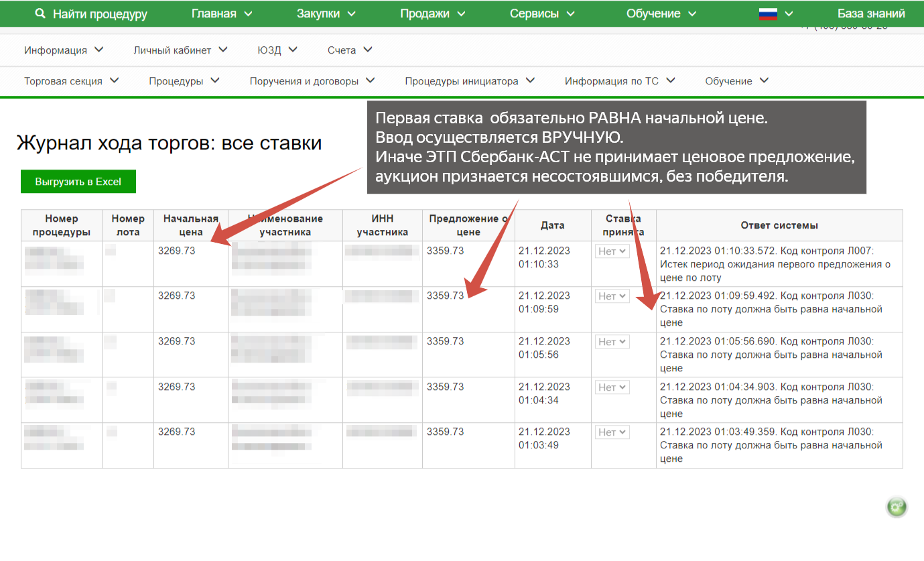Screen dimensions: 924x561
Task: Open Ставка принята select in 01:03:49 row
Action: click(612, 432)
